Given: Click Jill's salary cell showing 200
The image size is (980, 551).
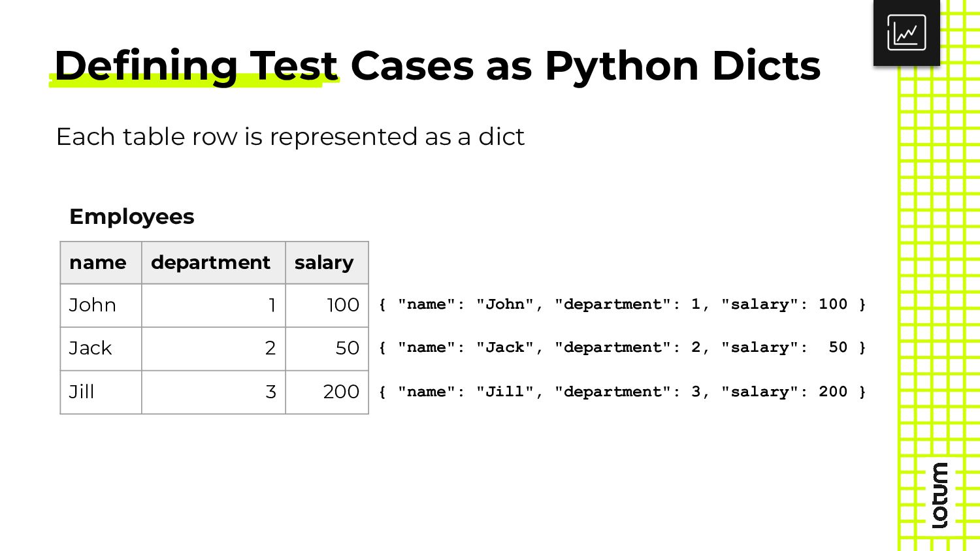Looking at the screenshot, I should pos(327,392).
